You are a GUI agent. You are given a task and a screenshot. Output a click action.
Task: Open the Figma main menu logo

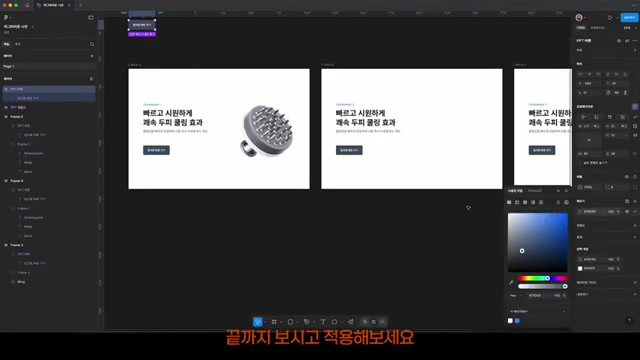click(6, 18)
